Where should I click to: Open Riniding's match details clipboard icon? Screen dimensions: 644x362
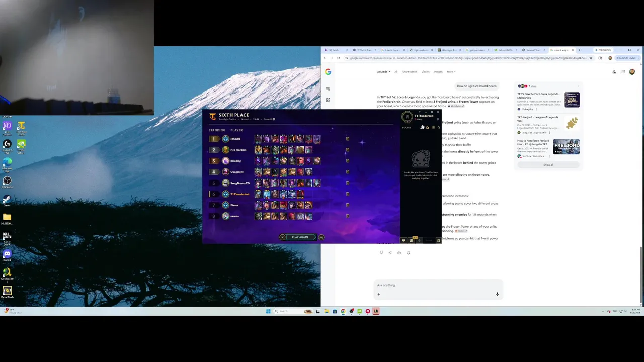click(x=347, y=161)
